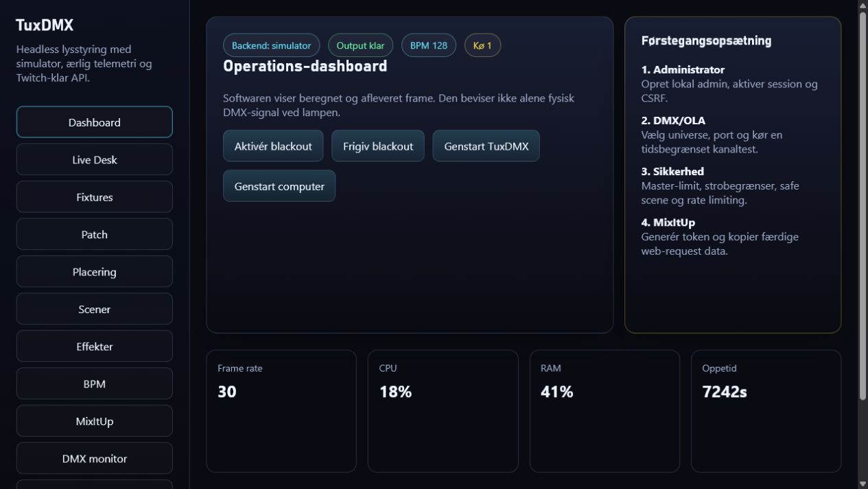
Task: Click the Førstegangsopsætning heading
Action: coord(706,41)
